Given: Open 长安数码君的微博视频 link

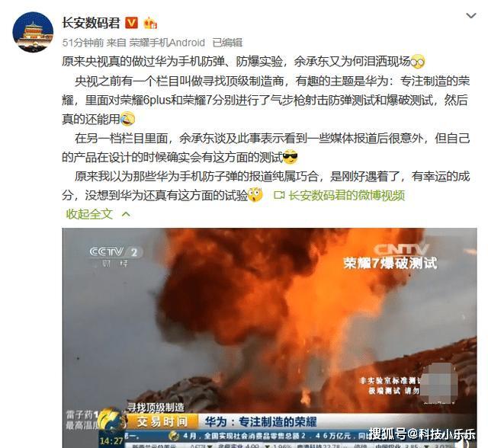Looking at the screenshot, I should pyautogui.click(x=347, y=195).
